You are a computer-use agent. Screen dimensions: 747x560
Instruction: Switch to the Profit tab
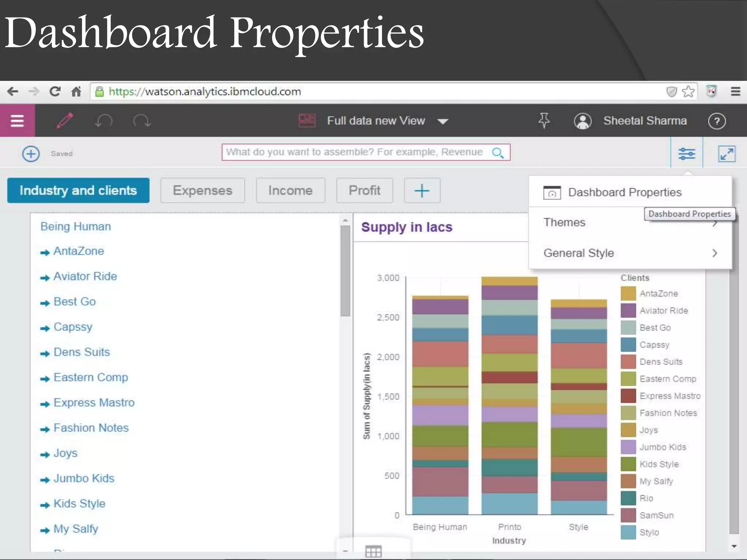click(x=364, y=190)
